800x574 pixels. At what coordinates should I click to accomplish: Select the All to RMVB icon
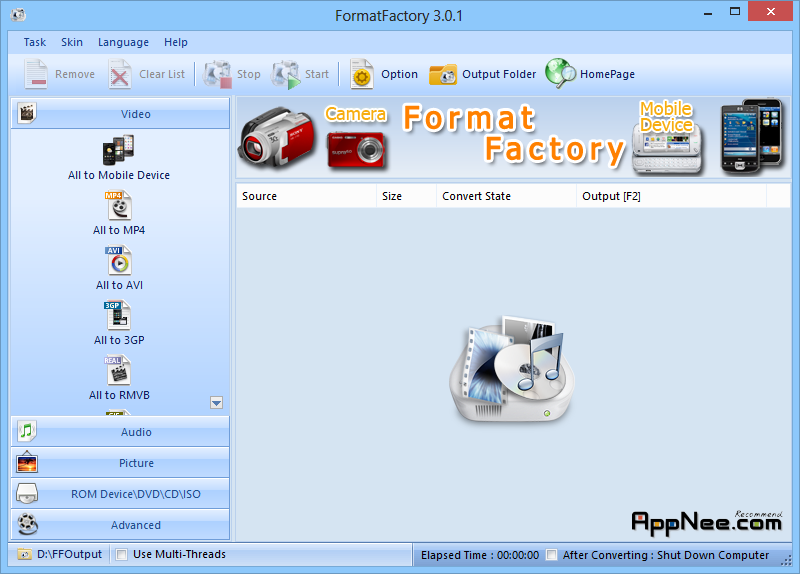click(x=118, y=370)
